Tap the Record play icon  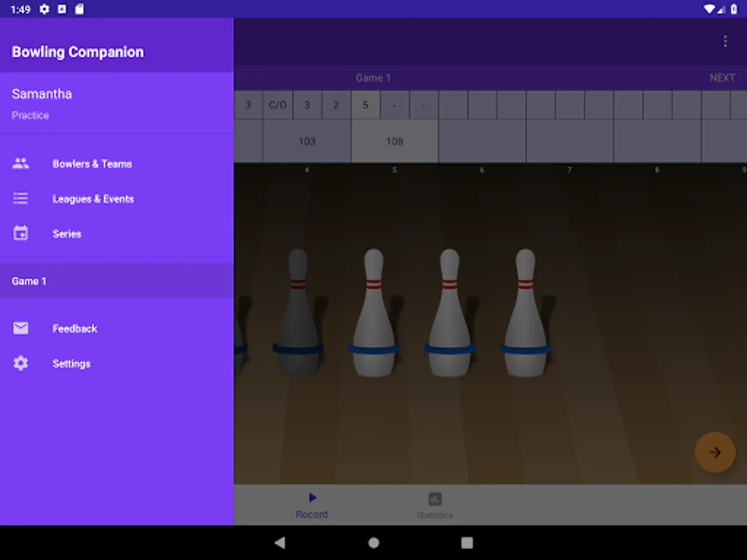click(312, 498)
